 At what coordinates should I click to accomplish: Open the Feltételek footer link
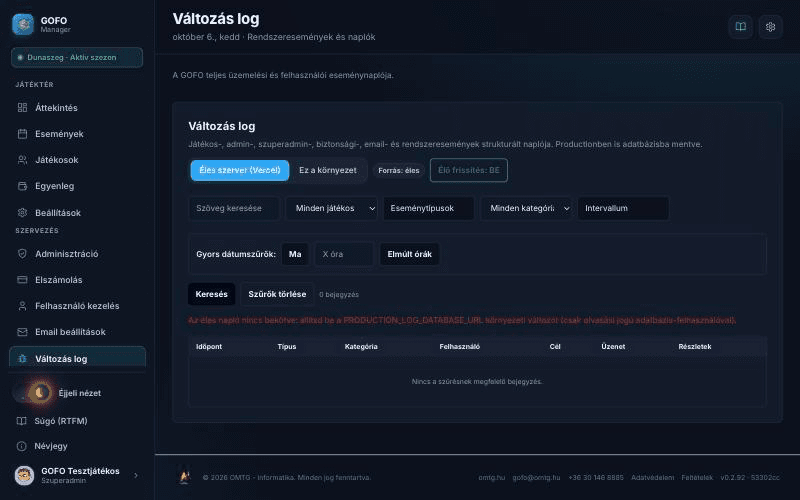click(x=697, y=478)
